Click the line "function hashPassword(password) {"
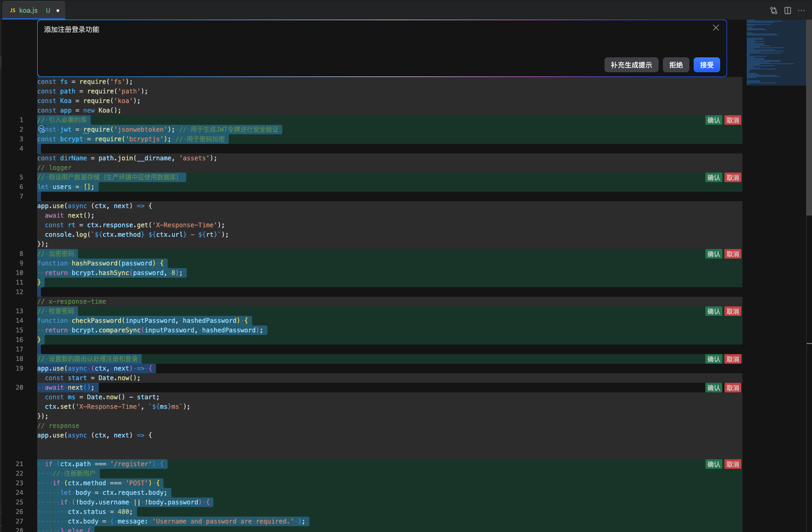 (100, 263)
